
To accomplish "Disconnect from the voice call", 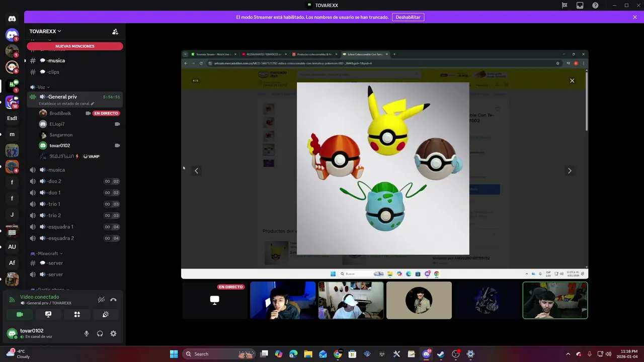I will pyautogui.click(x=113, y=300).
